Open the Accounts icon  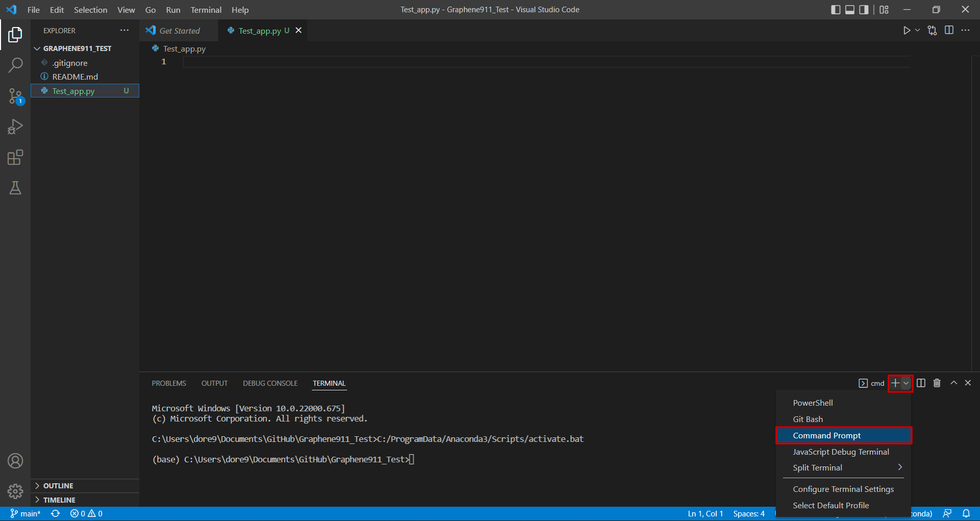coord(15,461)
